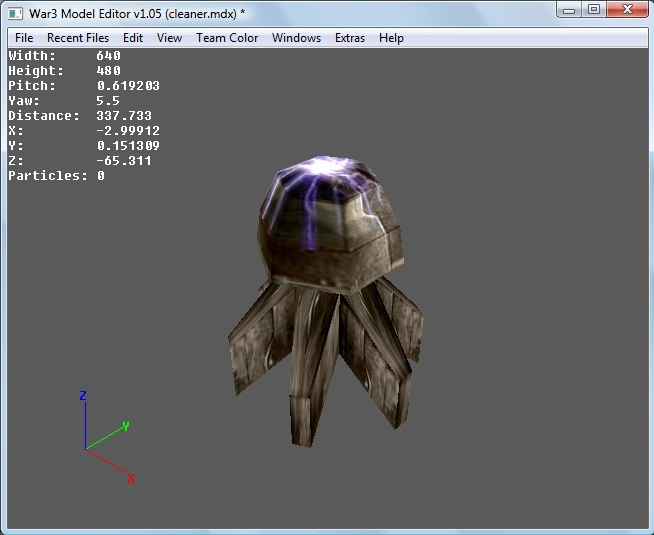Close the War3 Model Editor window
The image size is (654, 535).
point(627,10)
